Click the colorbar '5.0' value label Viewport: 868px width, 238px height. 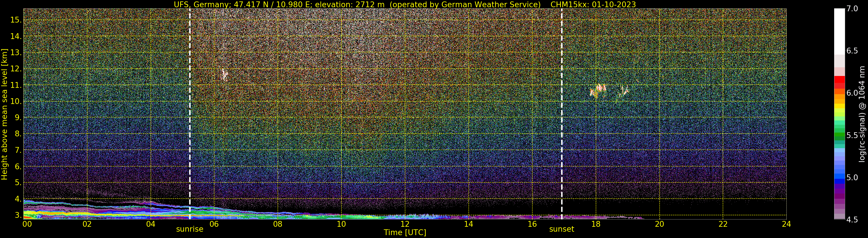[852, 177]
